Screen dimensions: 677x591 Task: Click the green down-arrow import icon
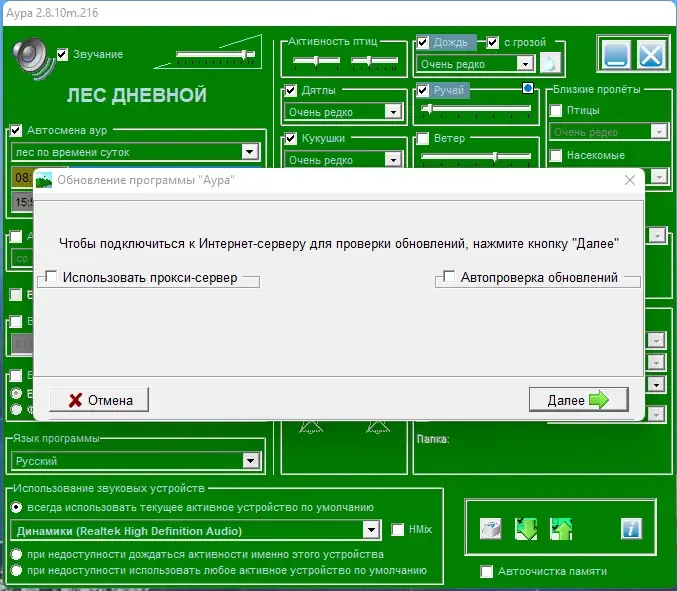526,529
